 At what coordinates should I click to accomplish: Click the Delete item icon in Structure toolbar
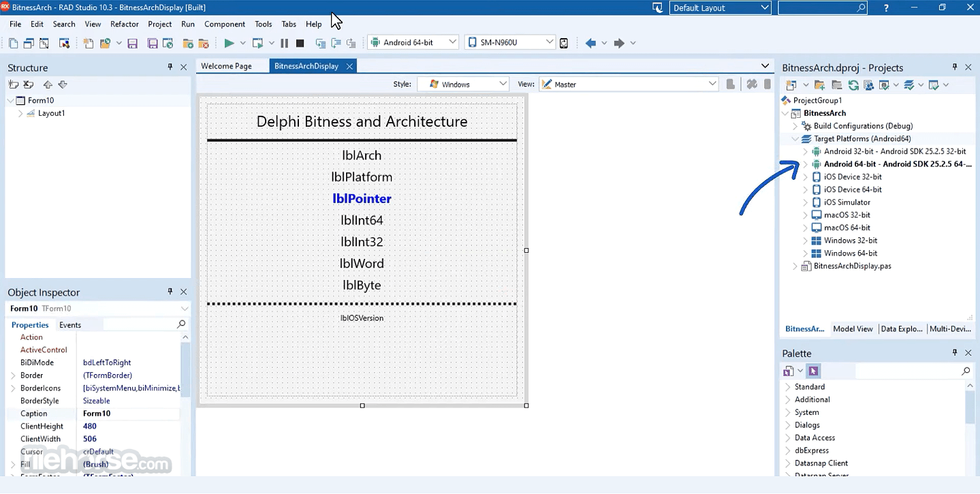coord(29,84)
